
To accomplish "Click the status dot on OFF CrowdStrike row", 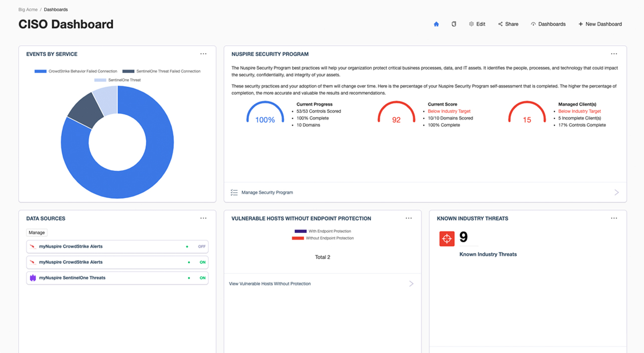I will click(x=187, y=247).
